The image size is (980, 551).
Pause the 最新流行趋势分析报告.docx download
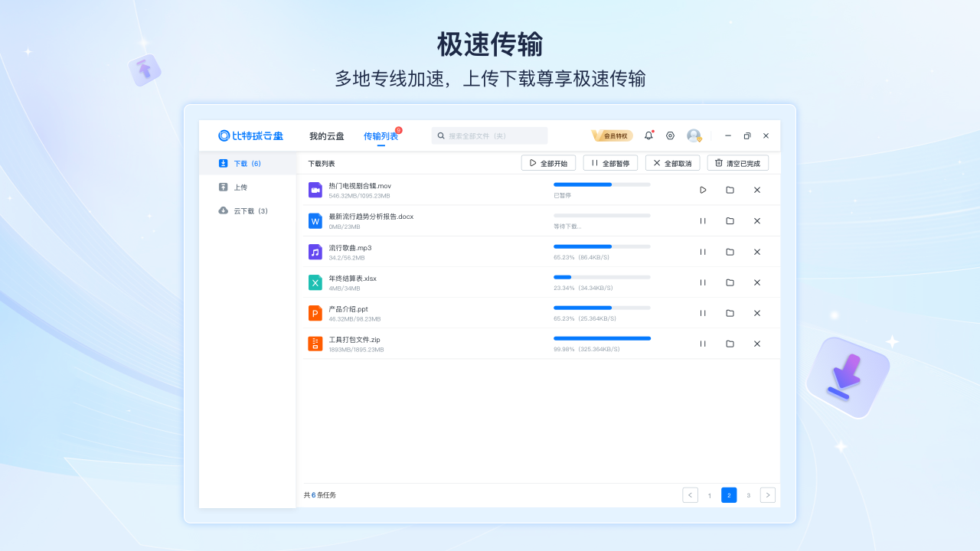click(702, 220)
